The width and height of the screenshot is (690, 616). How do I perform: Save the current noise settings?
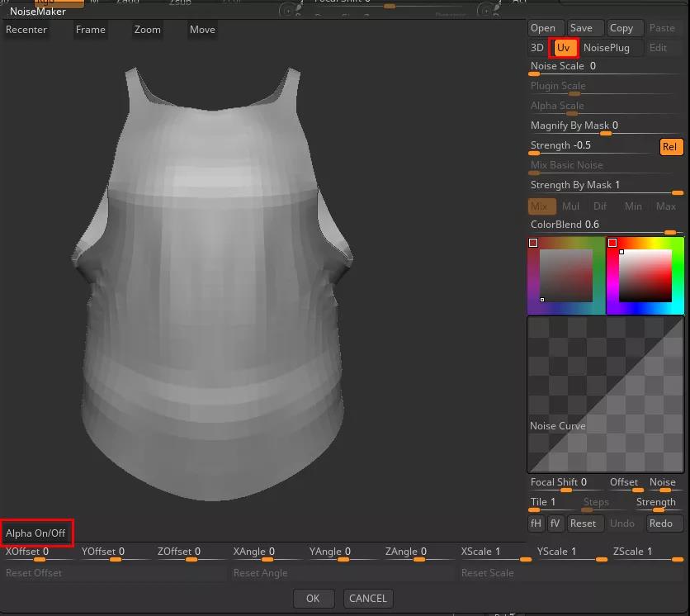[581, 28]
